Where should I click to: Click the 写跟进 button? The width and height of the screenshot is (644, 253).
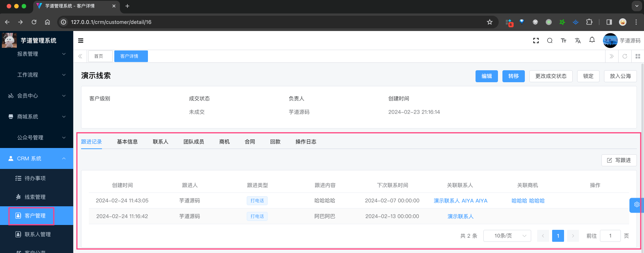coord(619,160)
